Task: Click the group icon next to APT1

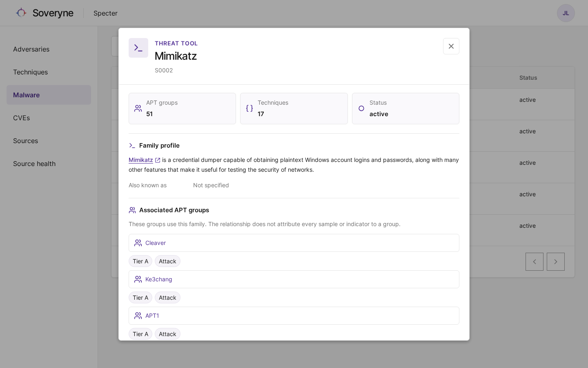Action: (138, 316)
